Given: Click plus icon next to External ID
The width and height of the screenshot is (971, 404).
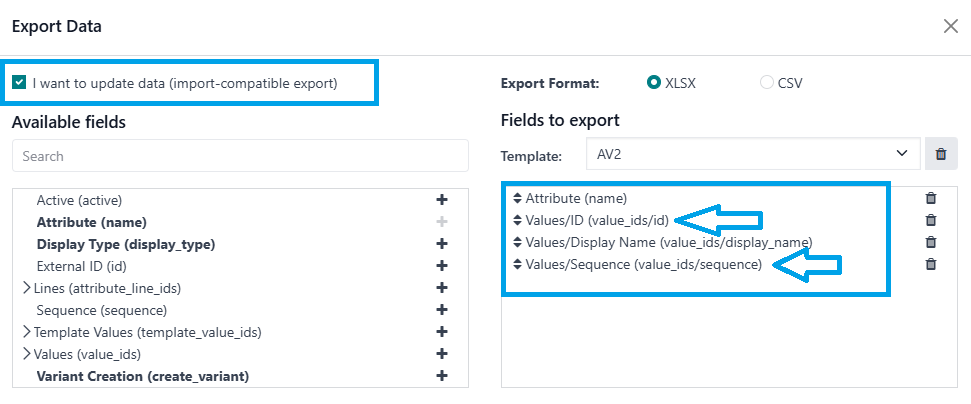Looking at the screenshot, I should [442, 266].
